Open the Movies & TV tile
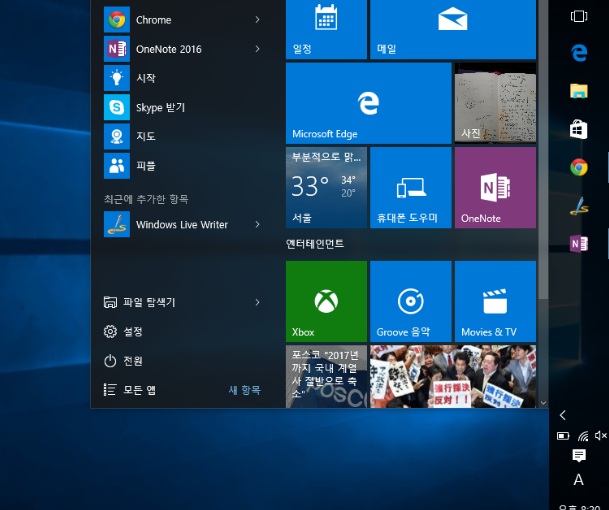Screen dimensions: 609x510 pos(495,301)
